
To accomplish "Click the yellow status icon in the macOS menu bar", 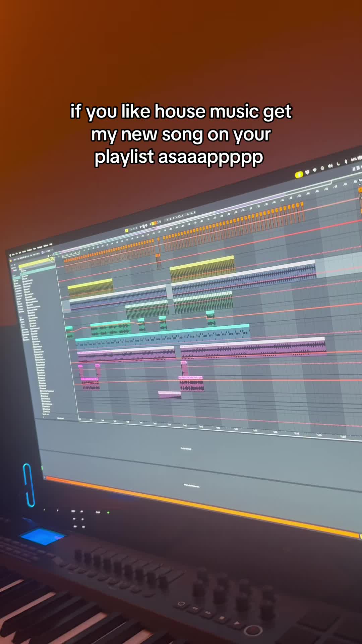I will click(299, 174).
